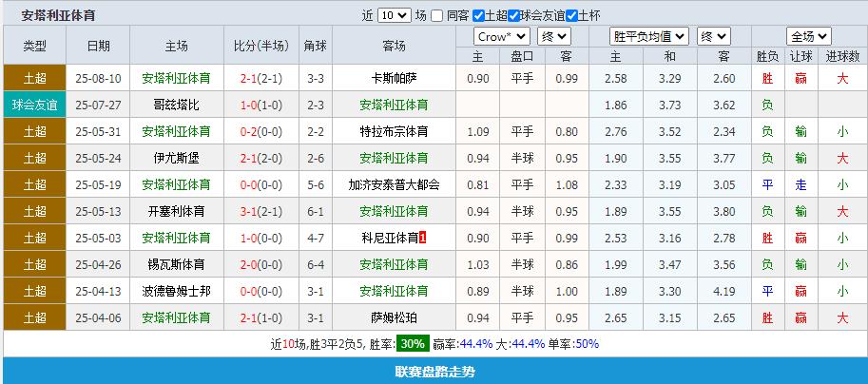Expand the 胜平负均值 dropdown
The width and height of the screenshot is (868, 384).
650,36
